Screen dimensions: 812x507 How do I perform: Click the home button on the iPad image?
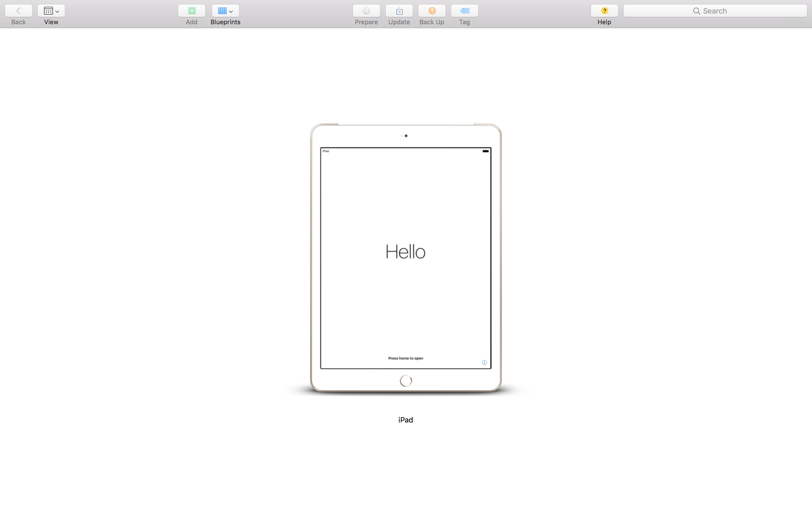406,381
